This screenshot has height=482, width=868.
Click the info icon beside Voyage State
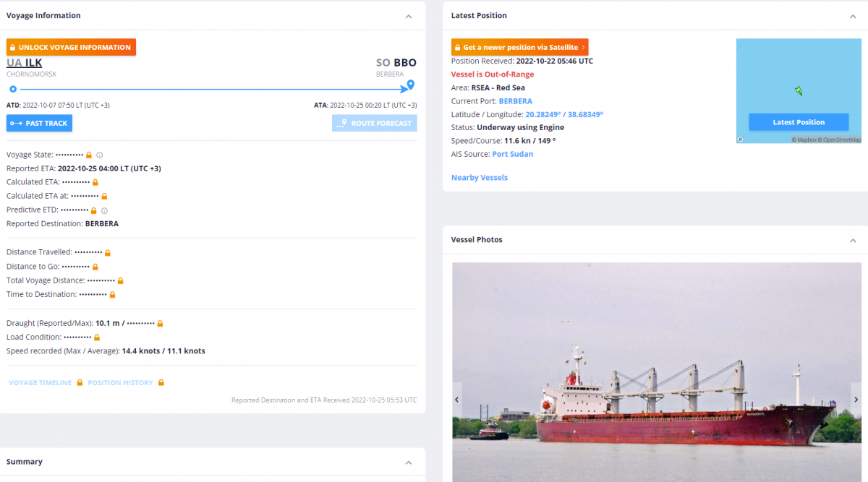[x=100, y=155]
